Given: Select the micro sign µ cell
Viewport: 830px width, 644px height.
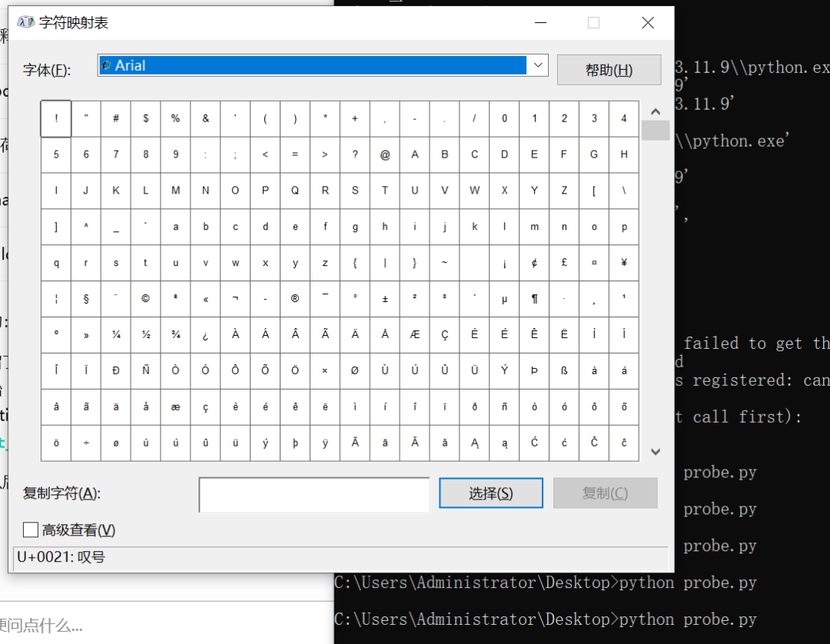Looking at the screenshot, I should pyautogui.click(x=504, y=298).
